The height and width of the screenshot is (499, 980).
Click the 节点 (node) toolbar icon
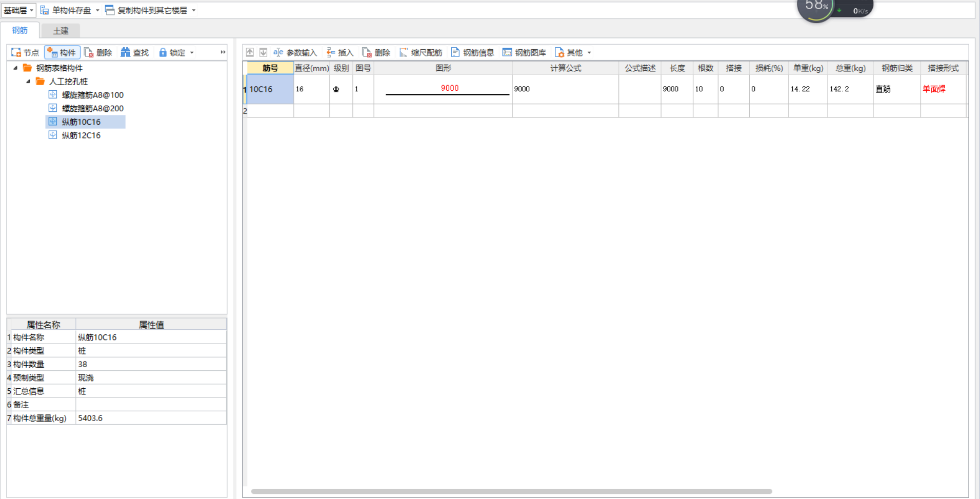point(16,53)
